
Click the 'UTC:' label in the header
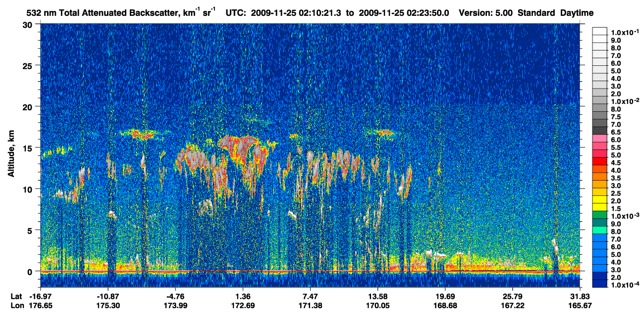236,13
